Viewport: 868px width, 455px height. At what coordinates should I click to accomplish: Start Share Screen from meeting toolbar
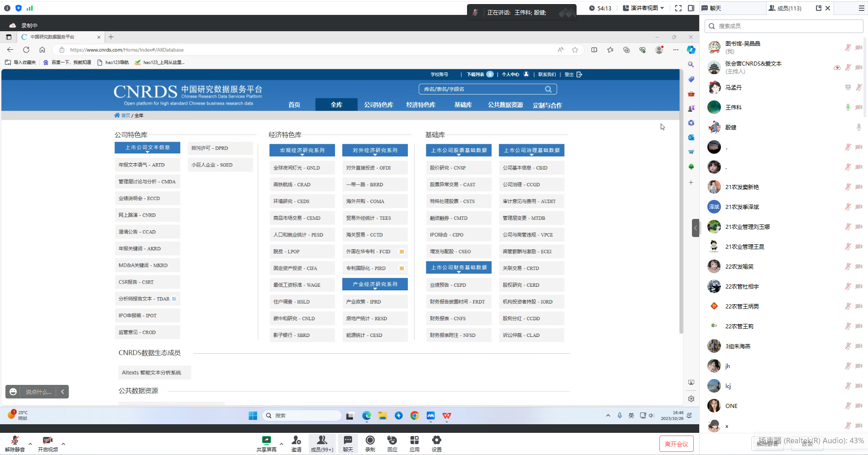(x=267, y=444)
